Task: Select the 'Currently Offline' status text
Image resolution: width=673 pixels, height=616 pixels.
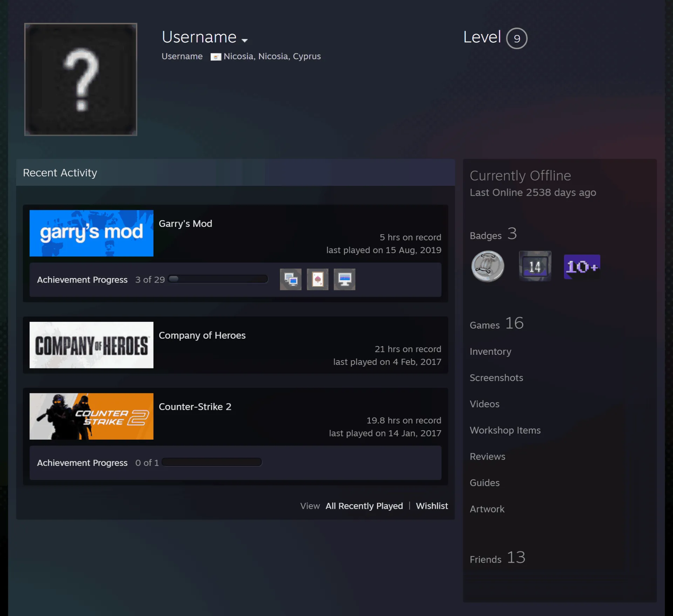Action: pos(520,176)
